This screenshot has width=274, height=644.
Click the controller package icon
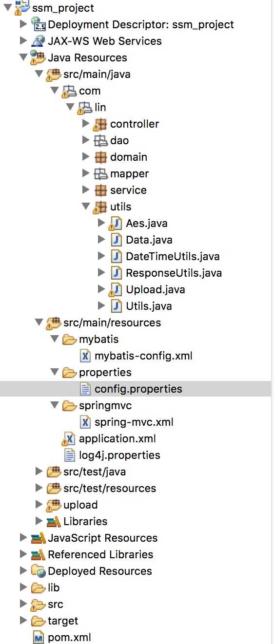coord(99,124)
